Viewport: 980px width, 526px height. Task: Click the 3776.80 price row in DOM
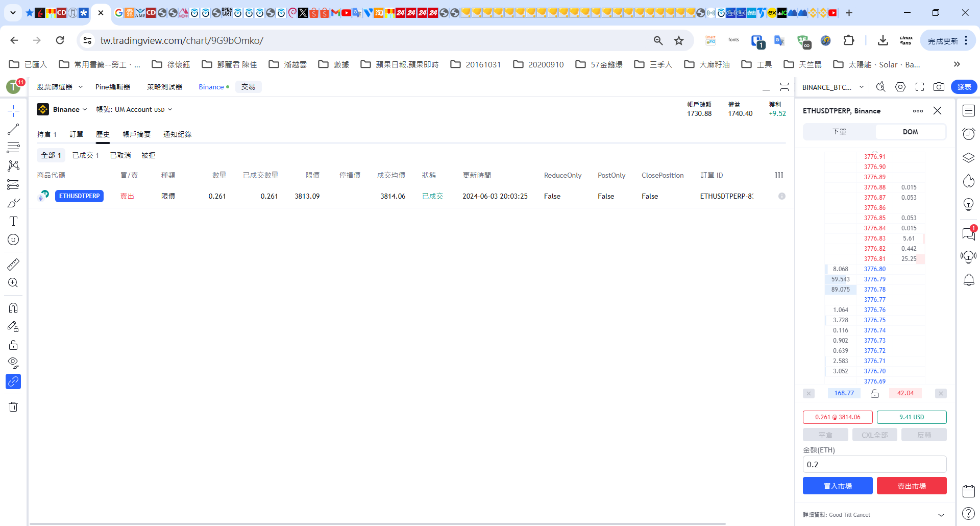click(x=875, y=269)
